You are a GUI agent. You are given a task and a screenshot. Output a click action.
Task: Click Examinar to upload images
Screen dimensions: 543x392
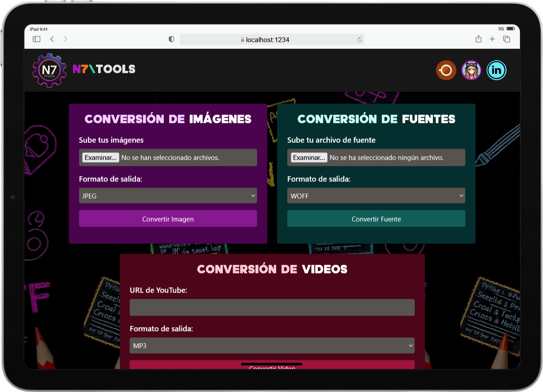(100, 157)
